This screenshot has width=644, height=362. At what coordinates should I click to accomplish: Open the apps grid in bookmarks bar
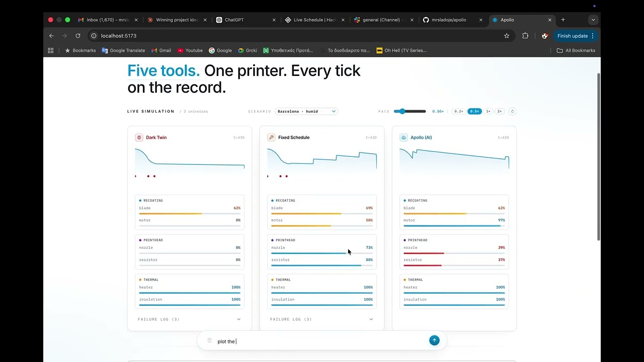pos(50,50)
